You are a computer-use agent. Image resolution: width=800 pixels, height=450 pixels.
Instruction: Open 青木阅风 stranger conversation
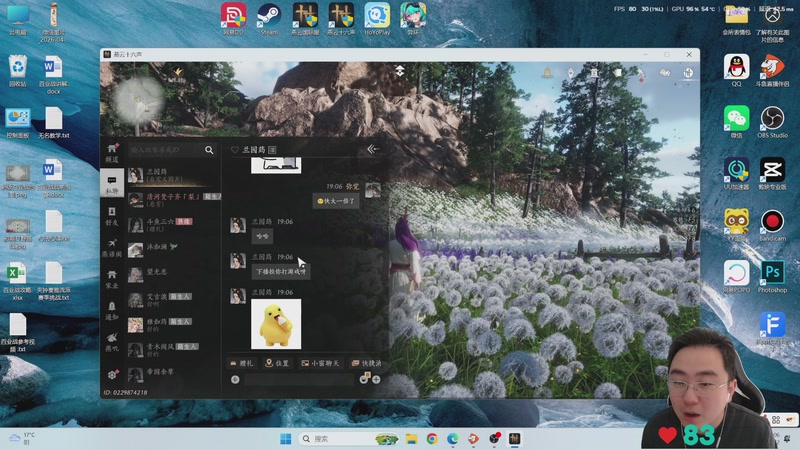(x=173, y=350)
